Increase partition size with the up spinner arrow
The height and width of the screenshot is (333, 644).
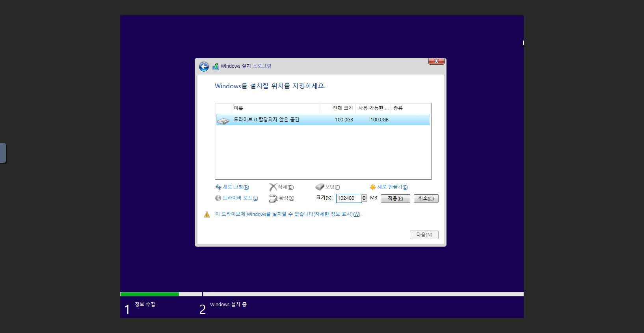pos(364,196)
